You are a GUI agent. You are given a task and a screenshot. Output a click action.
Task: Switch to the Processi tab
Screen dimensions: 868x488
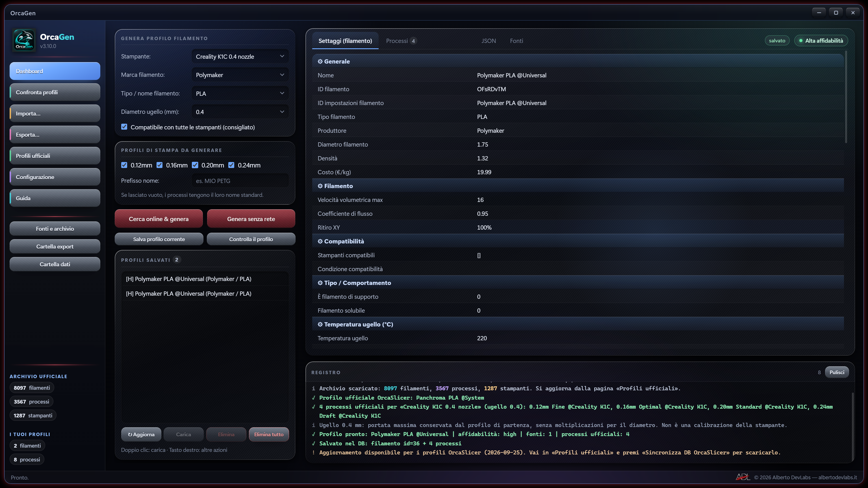coord(401,41)
